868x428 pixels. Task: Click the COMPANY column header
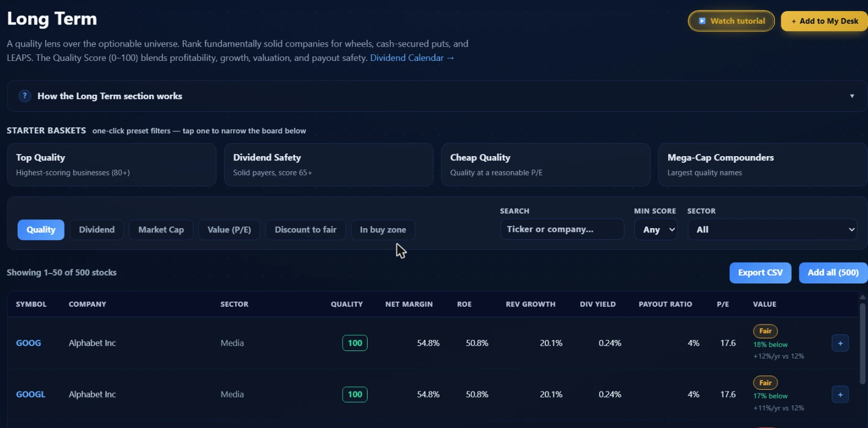pos(87,304)
